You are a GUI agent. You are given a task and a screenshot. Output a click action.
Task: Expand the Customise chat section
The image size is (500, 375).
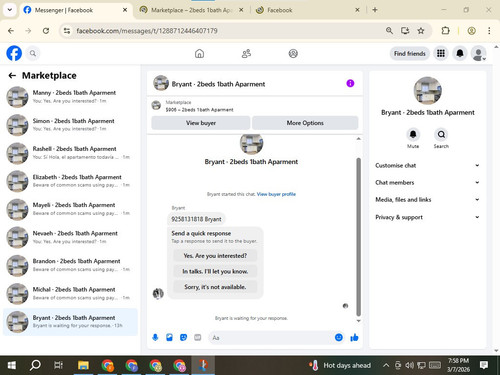tap(427, 165)
